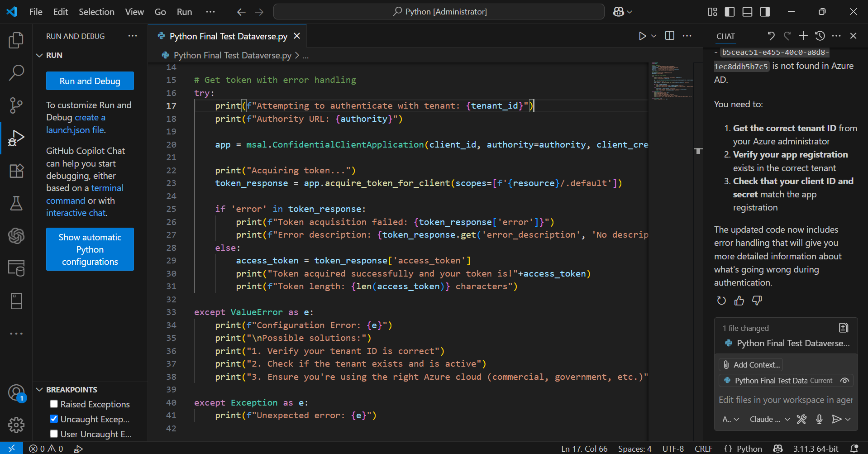Open the Search view
The image size is (868, 454).
tap(16, 72)
